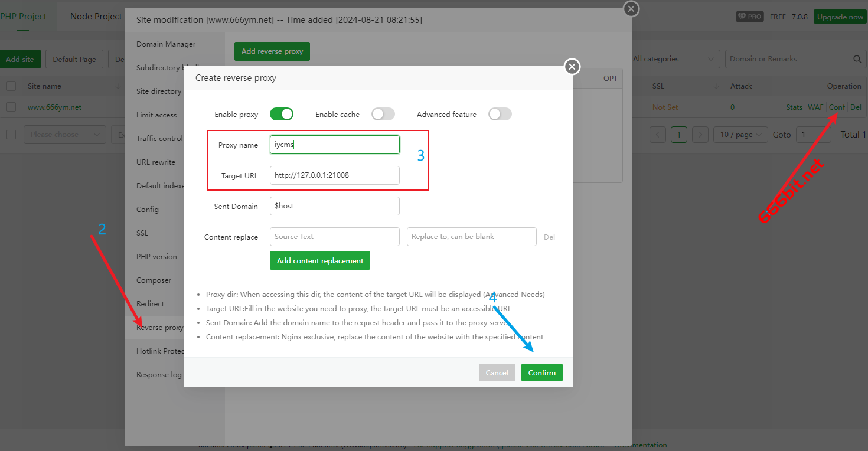Click the Confirm button
This screenshot has height=451, width=868.
(541, 372)
